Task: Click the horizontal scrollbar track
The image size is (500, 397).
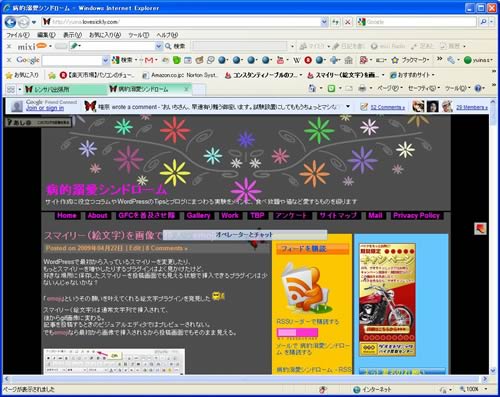Action: point(246,379)
